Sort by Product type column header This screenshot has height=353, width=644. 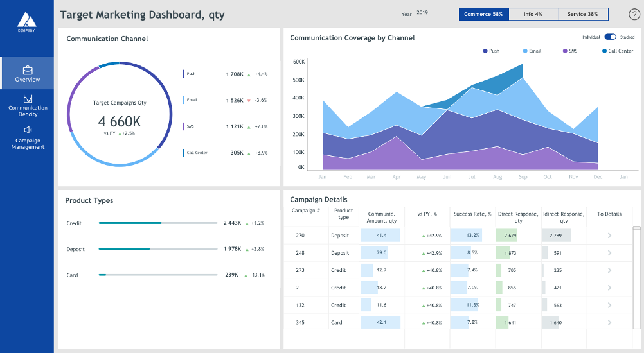click(343, 214)
